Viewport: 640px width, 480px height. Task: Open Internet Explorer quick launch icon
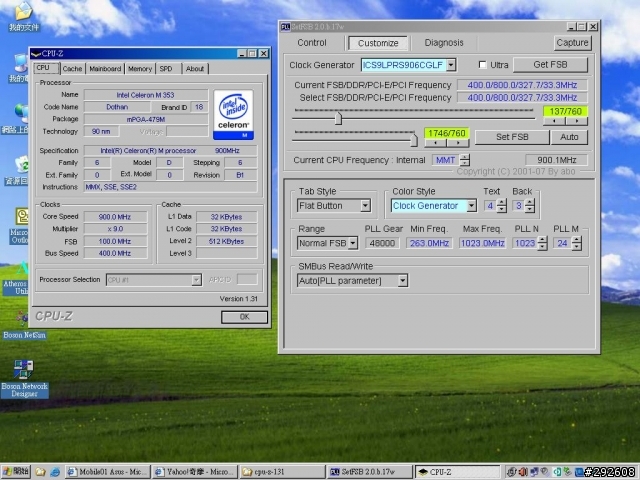[x=55, y=472]
